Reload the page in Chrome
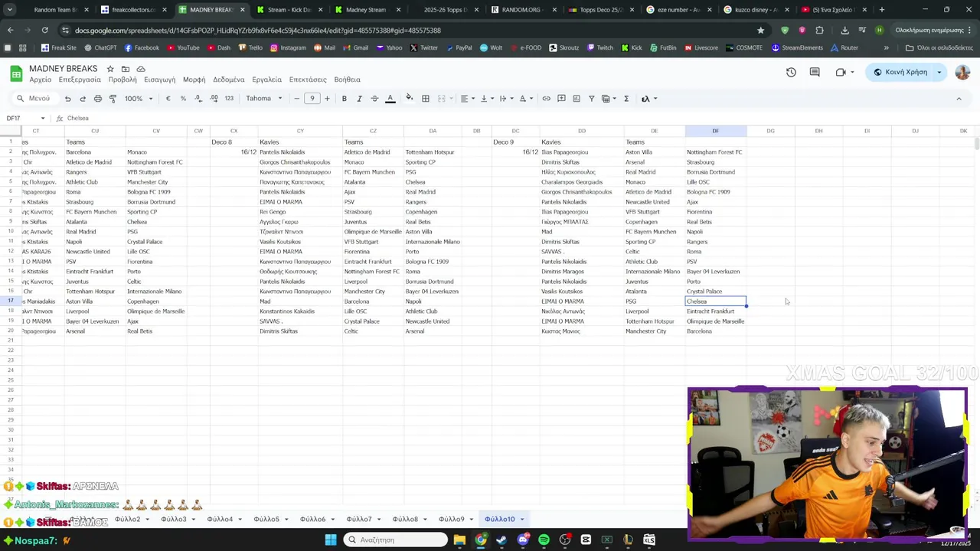Screen dimensions: 980x551 (x=44, y=31)
